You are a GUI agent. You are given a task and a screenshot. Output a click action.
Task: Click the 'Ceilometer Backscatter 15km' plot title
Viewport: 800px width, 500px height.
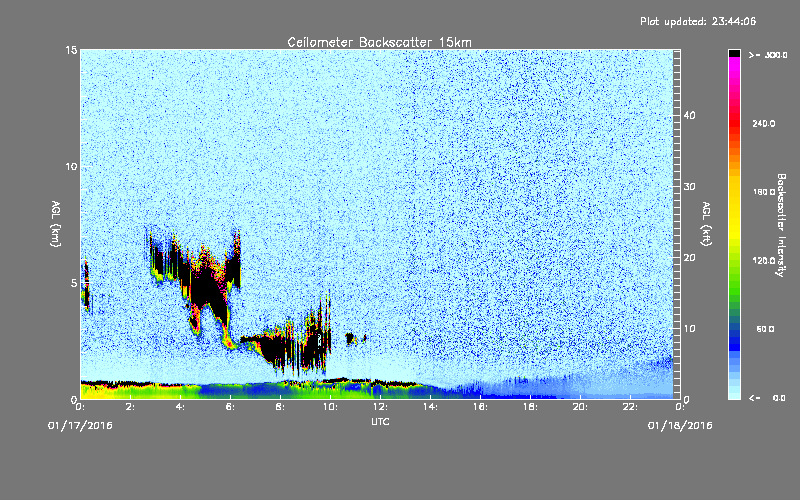click(379, 42)
